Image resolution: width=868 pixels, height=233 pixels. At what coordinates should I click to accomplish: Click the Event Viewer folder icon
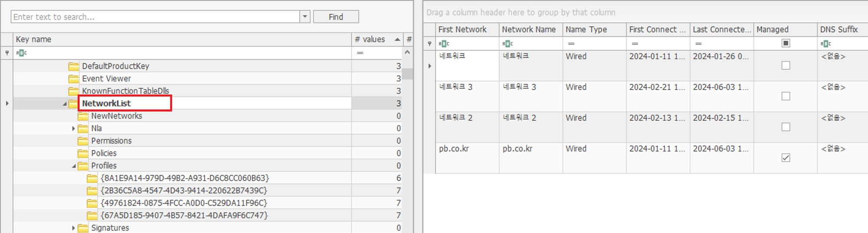click(74, 79)
